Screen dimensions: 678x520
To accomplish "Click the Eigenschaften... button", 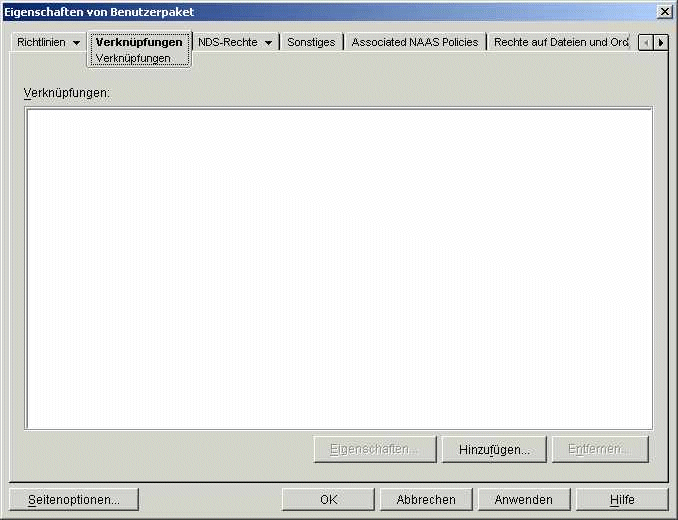I will (375, 450).
